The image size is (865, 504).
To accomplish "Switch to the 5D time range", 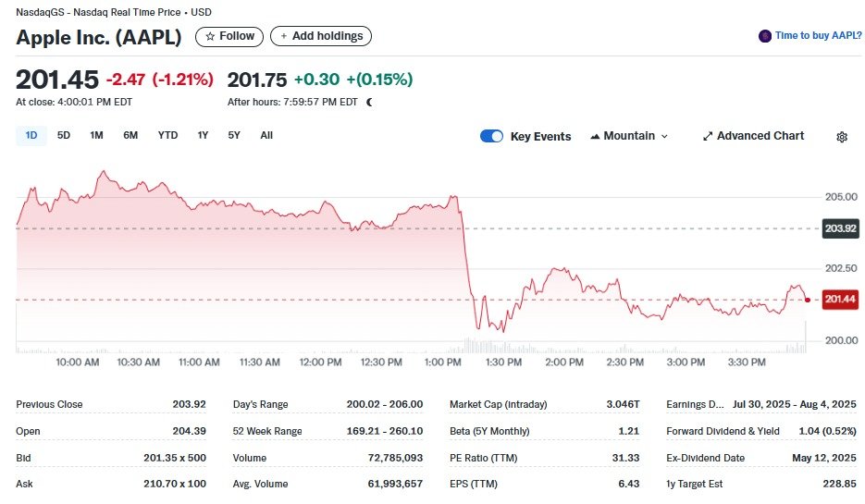I will (64, 135).
